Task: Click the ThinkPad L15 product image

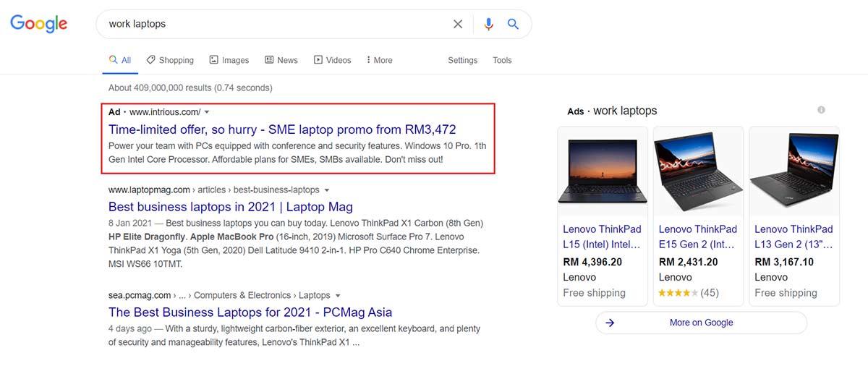Action: click(603, 171)
